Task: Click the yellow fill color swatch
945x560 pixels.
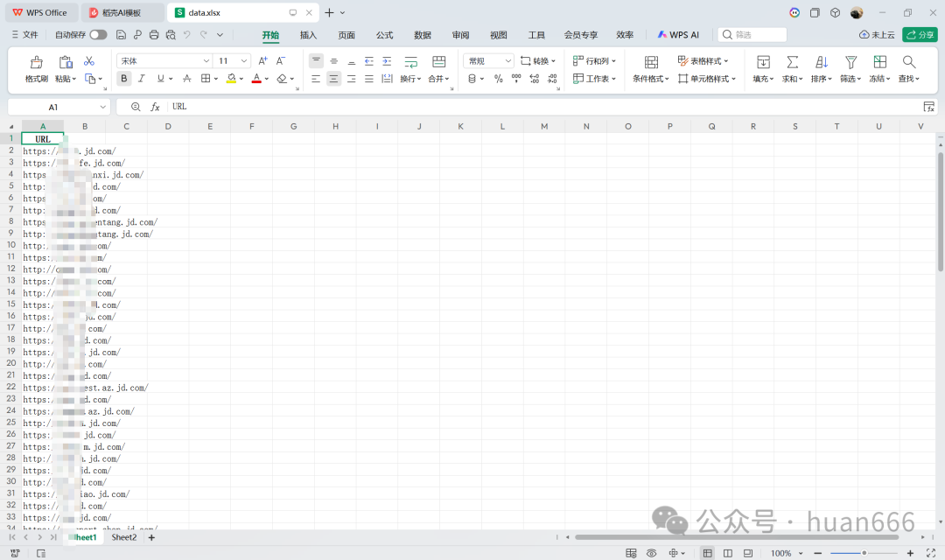Action: pos(231,79)
